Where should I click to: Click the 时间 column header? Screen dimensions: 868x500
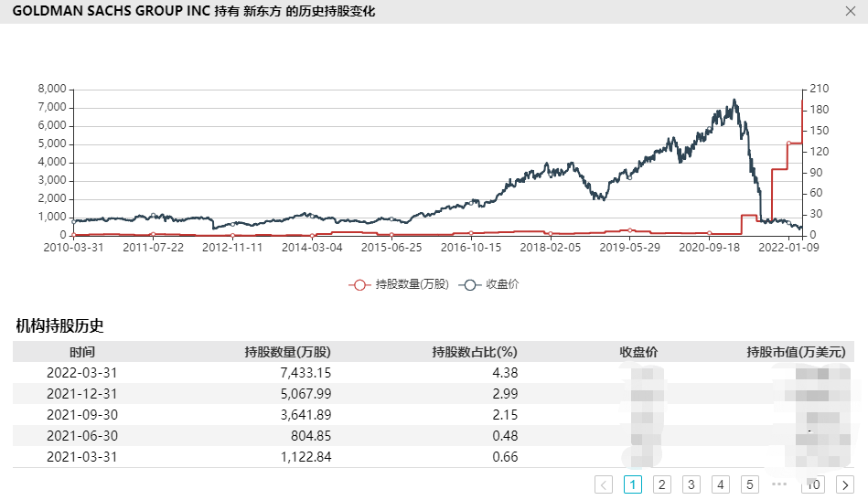coord(81,352)
